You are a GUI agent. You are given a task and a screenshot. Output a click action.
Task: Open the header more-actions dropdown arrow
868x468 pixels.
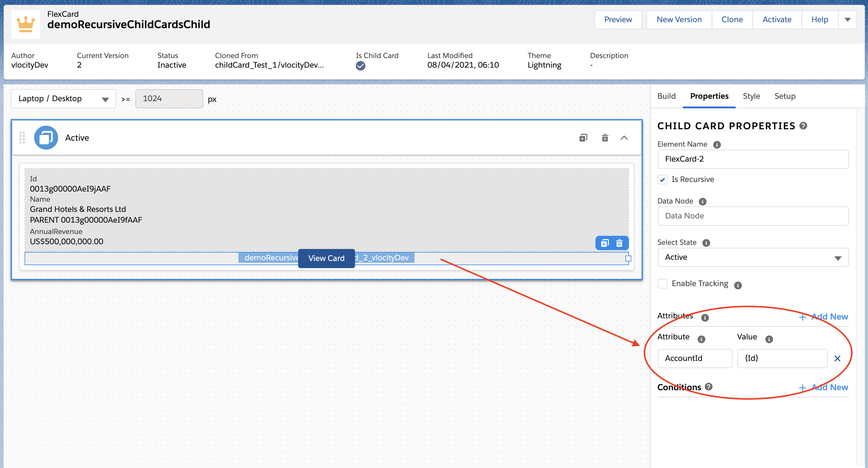click(847, 19)
